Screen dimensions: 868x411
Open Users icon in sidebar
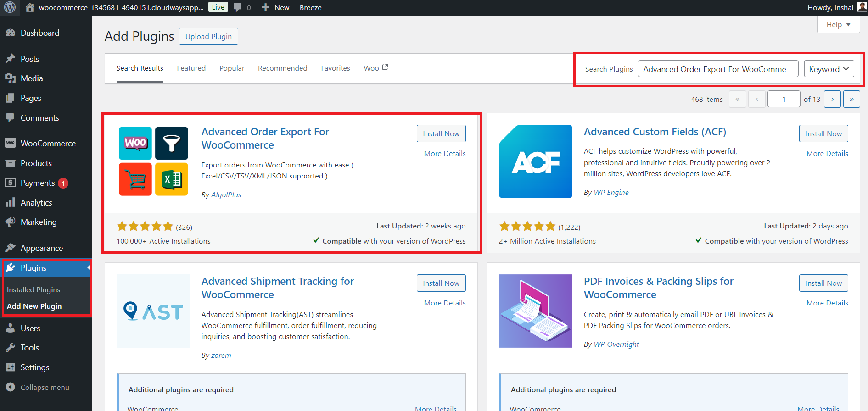pyautogui.click(x=10, y=328)
